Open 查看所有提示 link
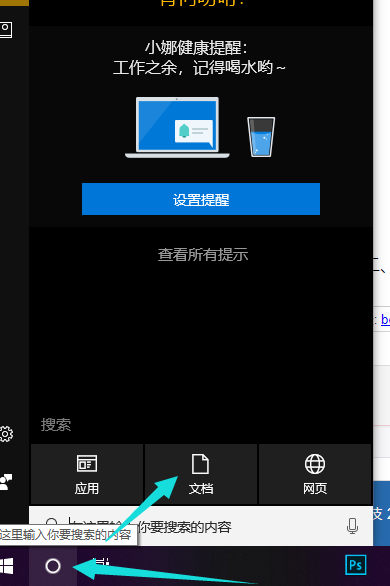The width and height of the screenshot is (390, 586). pos(203,255)
